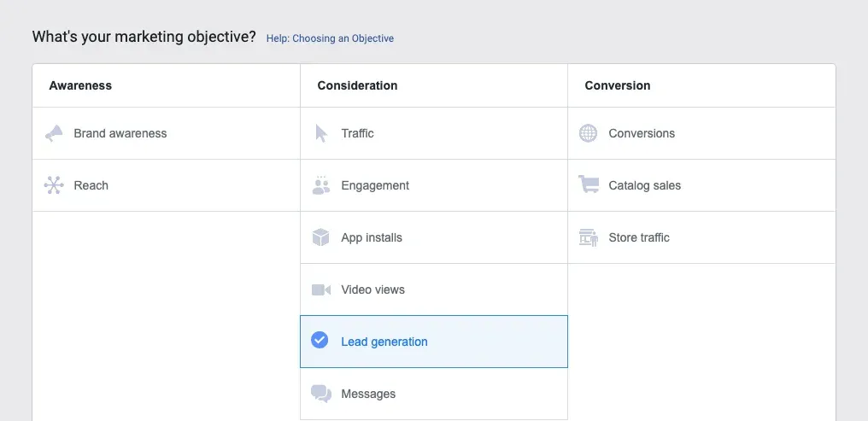The width and height of the screenshot is (868, 421).
Task: Click the Conversion column header
Action: click(618, 85)
